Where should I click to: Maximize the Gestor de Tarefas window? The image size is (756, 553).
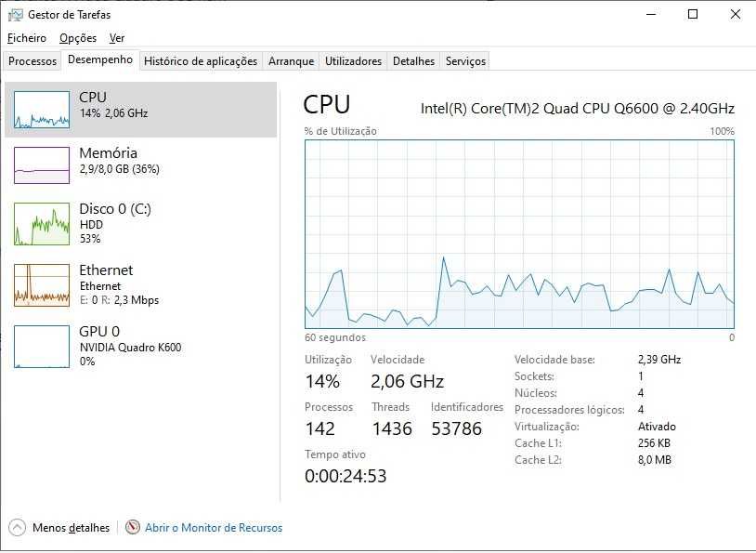[x=693, y=14]
